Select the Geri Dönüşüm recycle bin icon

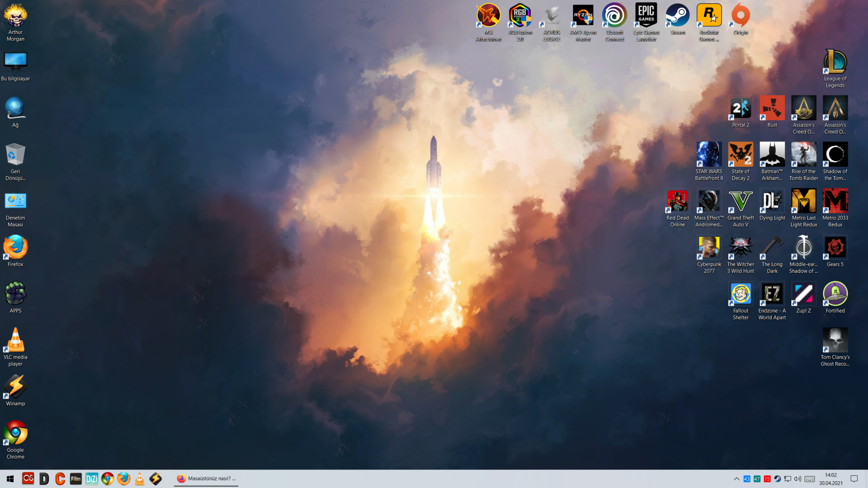tap(15, 155)
